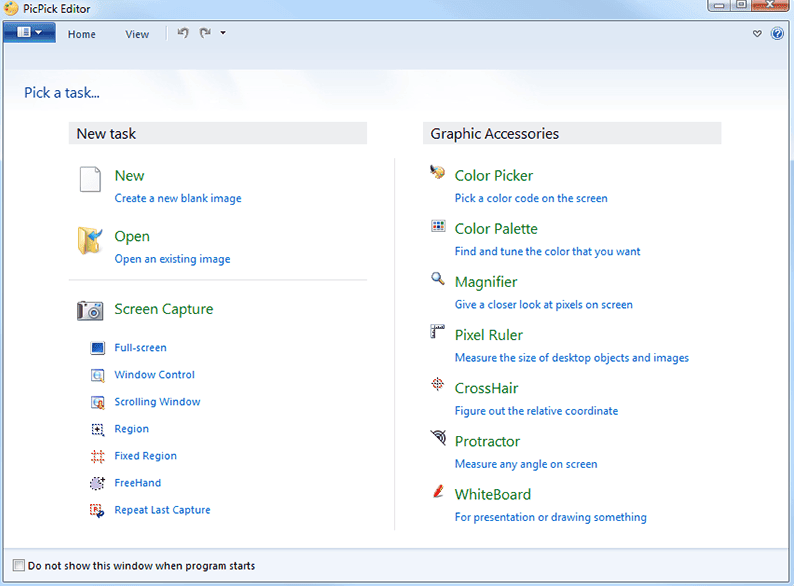
Task: Click the Magnifier glass icon
Action: [438, 279]
